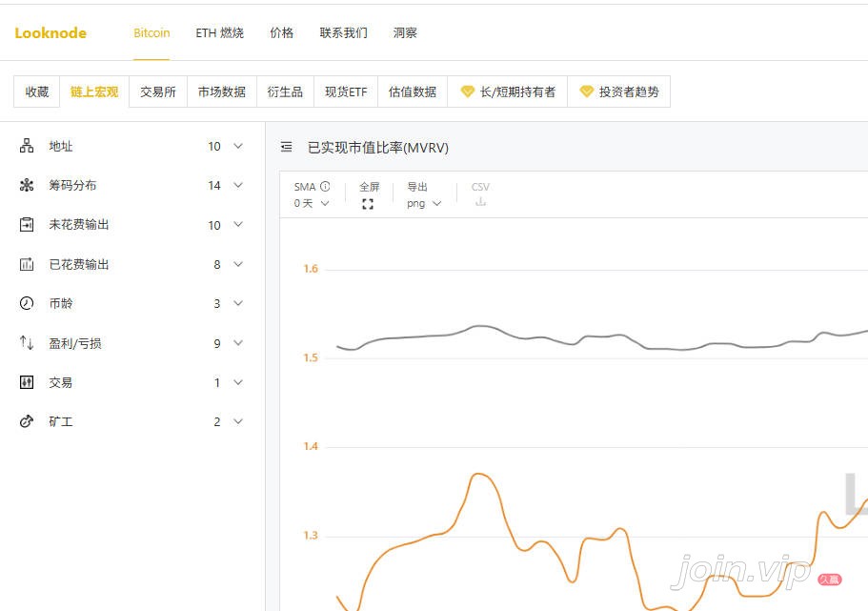Screen dimensions: 868x611
Task: Open the SMA 0 天 dropdown
Action: coord(312,203)
